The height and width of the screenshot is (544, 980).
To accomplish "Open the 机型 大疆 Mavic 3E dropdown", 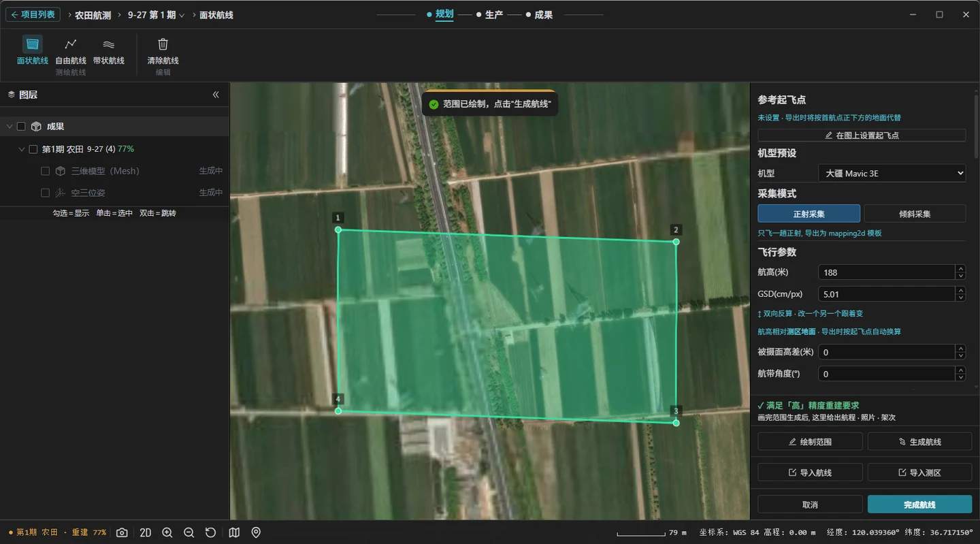I will point(892,174).
